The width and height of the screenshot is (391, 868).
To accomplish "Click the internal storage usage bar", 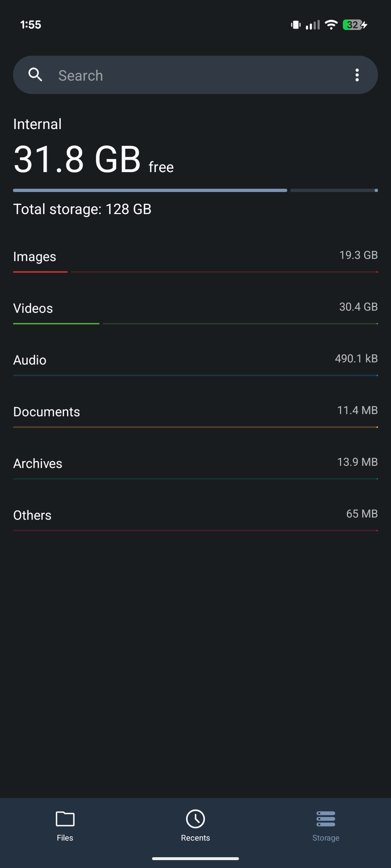I will tap(195, 190).
